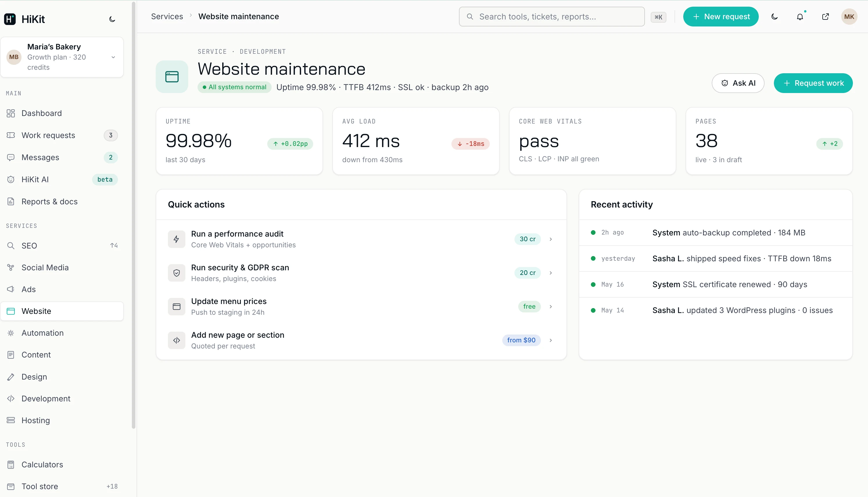Click the Request work button

coord(813,83)
